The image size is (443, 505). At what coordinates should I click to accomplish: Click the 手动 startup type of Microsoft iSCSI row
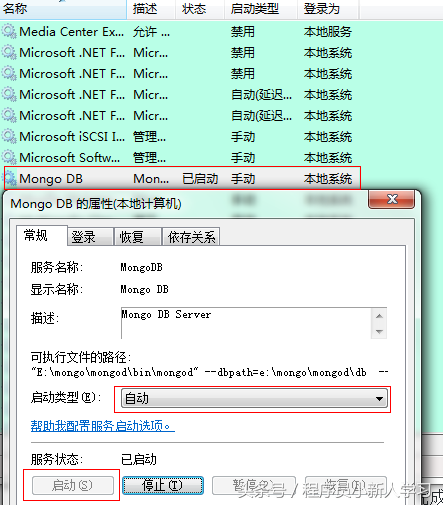pos(243,137)
